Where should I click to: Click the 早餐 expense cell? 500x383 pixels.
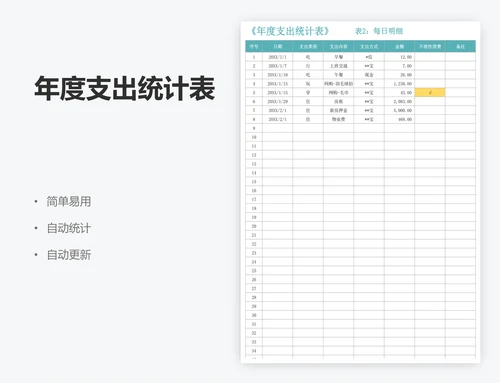click(x=339, y=57)
